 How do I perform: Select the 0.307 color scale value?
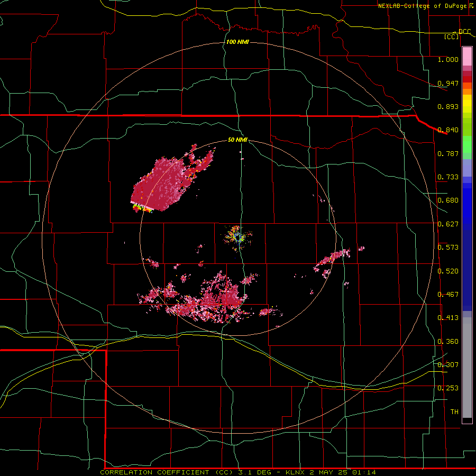click(x=448, y=364)
